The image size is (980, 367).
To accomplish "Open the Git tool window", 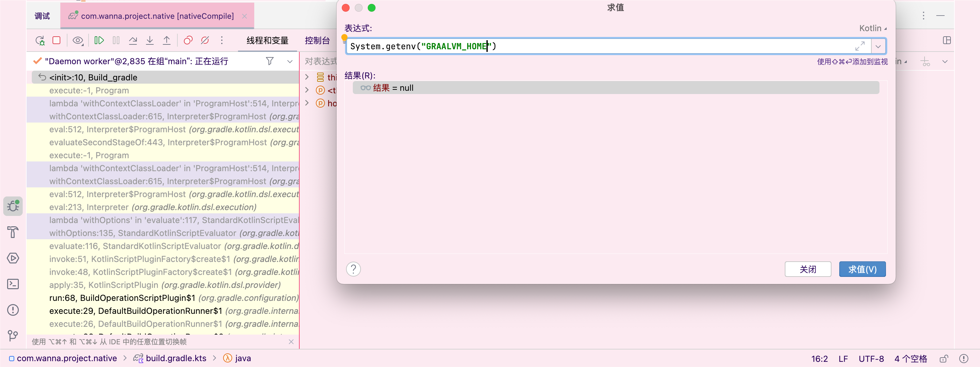I will (13, 336).
